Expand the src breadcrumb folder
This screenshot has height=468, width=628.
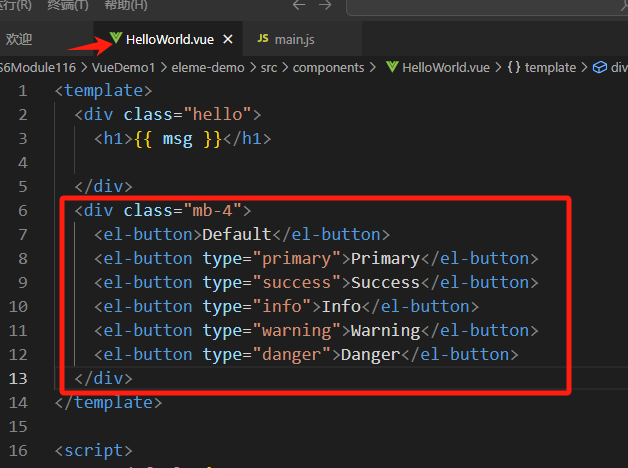pos(269,67)
